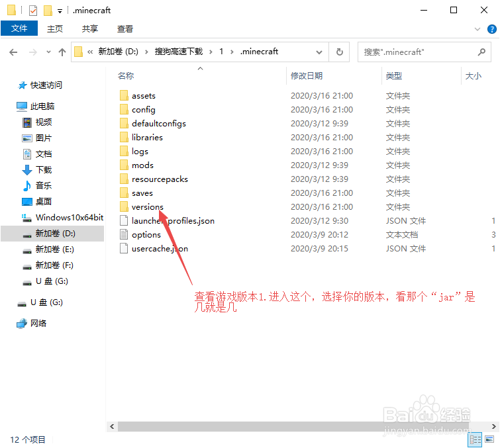Expand the hidden path chevron « in address bar
Viewport: 500px width, 448px height.
[x=90, y=52]
